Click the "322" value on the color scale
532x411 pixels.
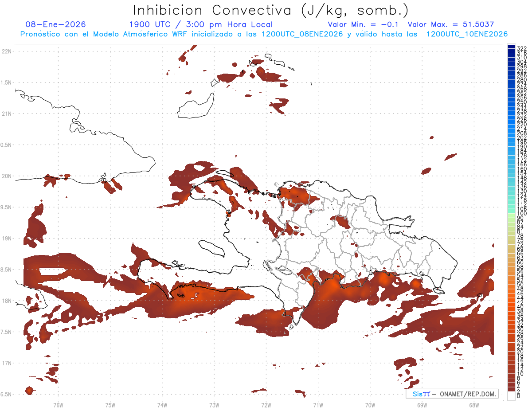click(x=522, y=48)
